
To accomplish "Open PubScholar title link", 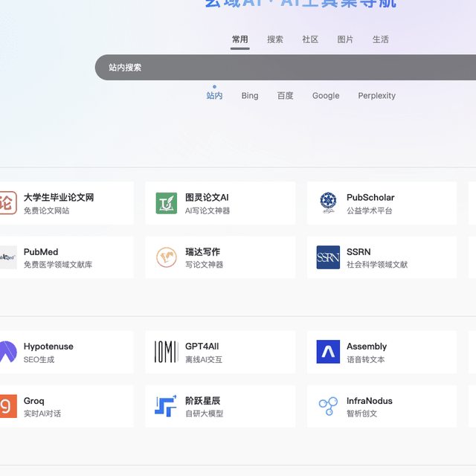I will point(370,198).
